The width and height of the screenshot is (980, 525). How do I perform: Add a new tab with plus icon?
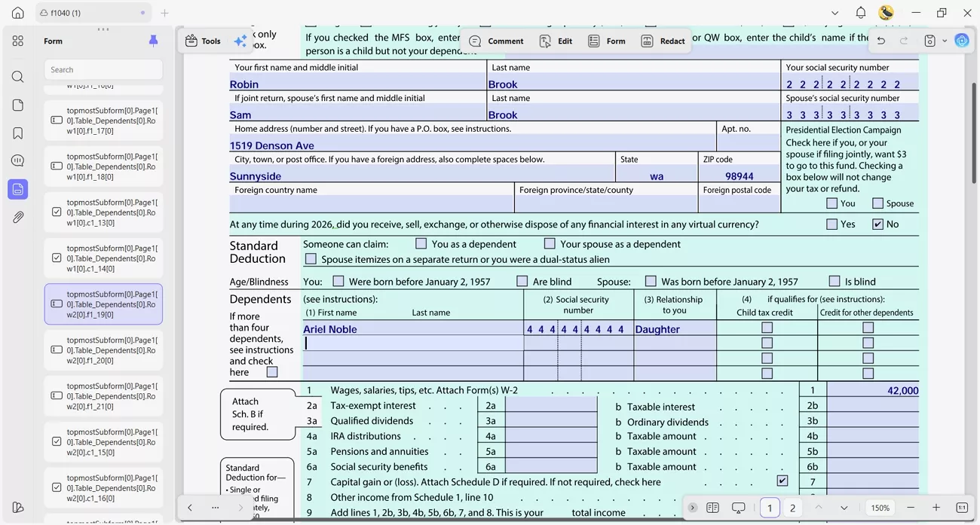(x=164, y=13)
